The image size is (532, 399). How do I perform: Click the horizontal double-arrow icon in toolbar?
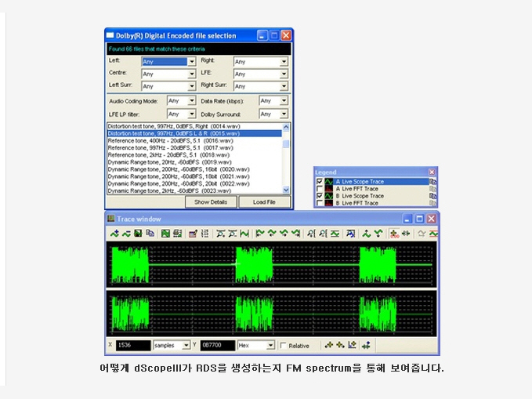(406, 234)
